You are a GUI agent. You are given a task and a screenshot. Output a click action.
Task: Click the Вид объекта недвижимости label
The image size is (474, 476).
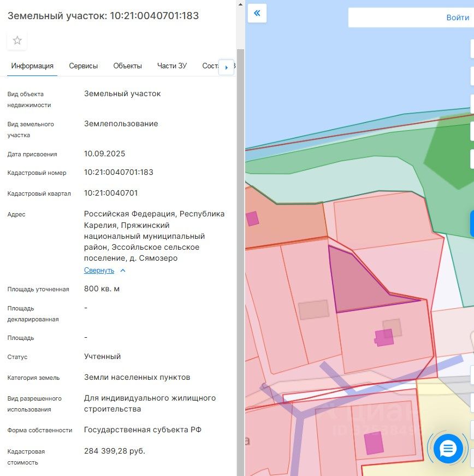(x=29, y=99)
